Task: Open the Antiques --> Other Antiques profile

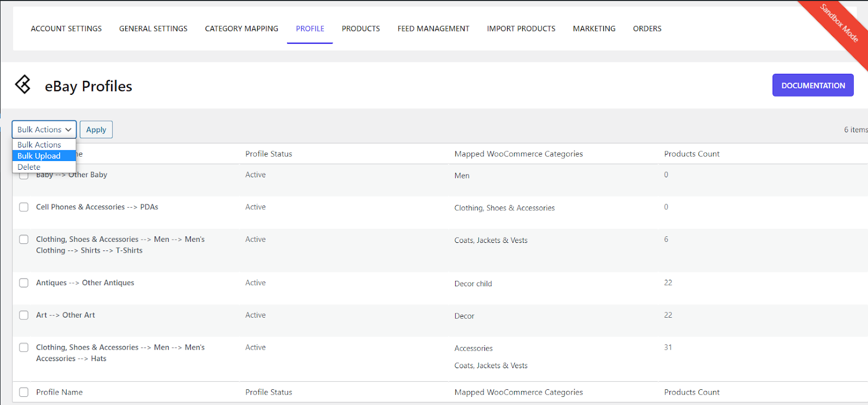Action: click(x=85, y=283)
